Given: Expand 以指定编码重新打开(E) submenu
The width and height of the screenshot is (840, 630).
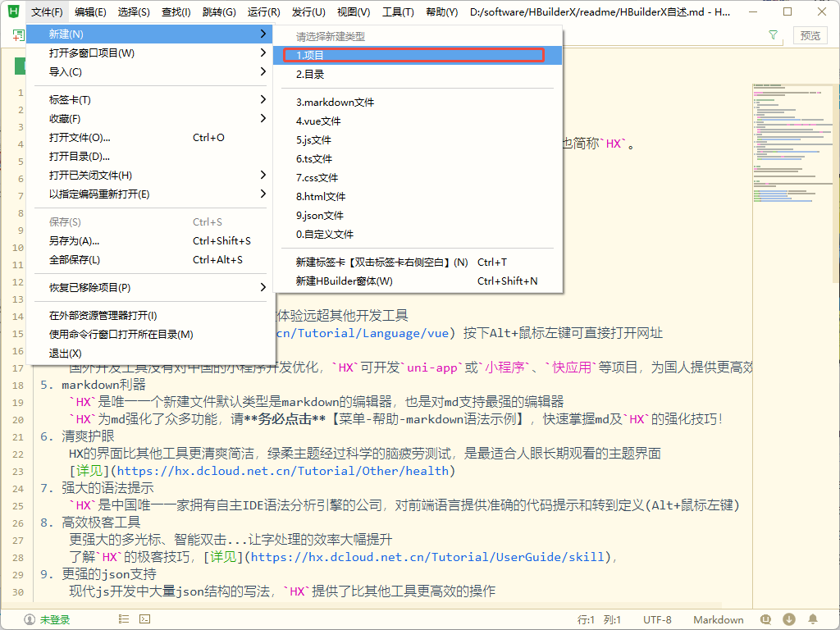Looking at the screenshot, I should pos(262,194).
